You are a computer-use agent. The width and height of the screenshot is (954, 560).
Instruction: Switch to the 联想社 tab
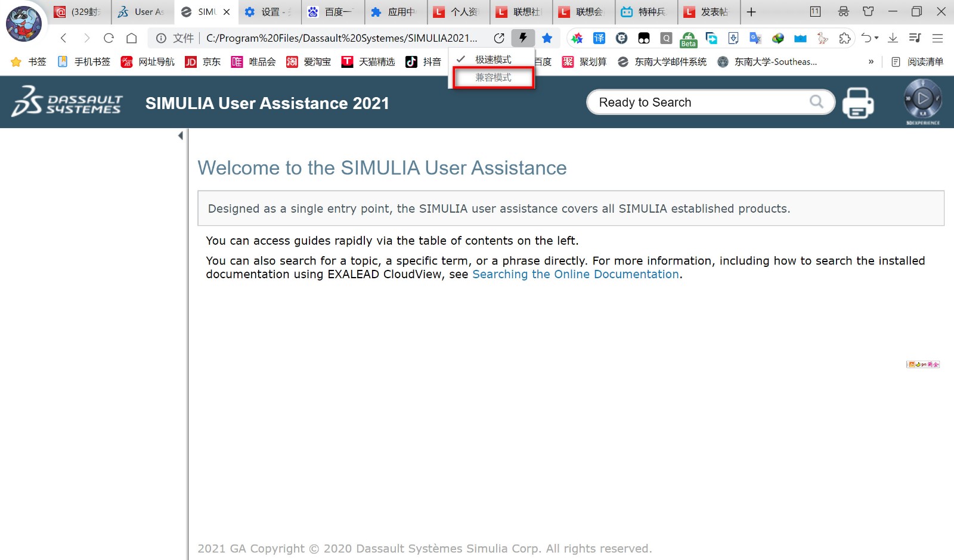pos(521,12)
